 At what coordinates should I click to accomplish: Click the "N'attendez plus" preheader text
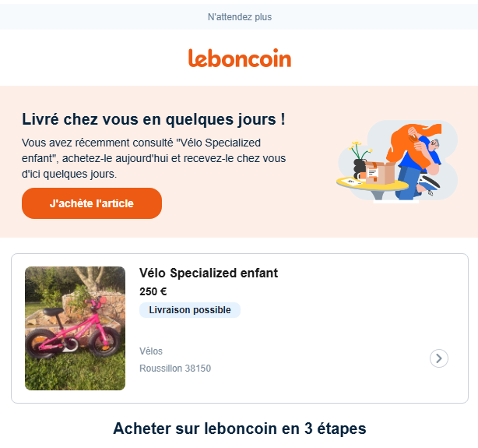[240, 17]
